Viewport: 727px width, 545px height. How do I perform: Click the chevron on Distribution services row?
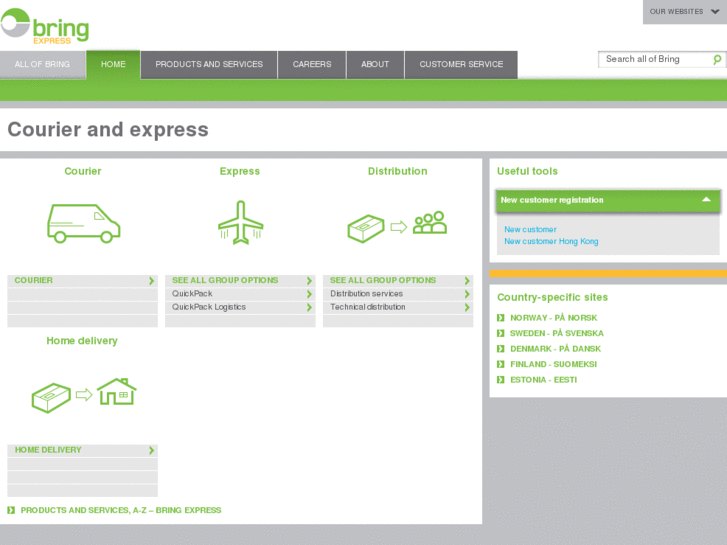pos(466,294)
